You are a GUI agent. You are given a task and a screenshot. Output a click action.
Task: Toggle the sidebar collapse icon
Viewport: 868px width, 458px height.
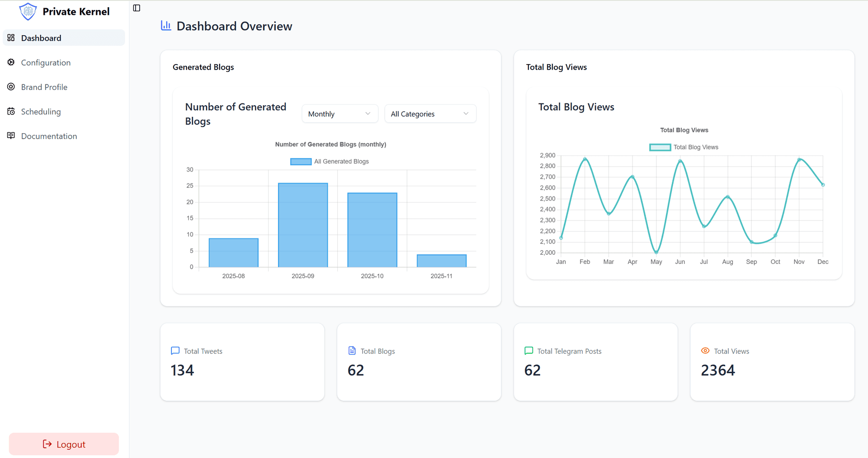pyautogui.click(x=137, y=8)
